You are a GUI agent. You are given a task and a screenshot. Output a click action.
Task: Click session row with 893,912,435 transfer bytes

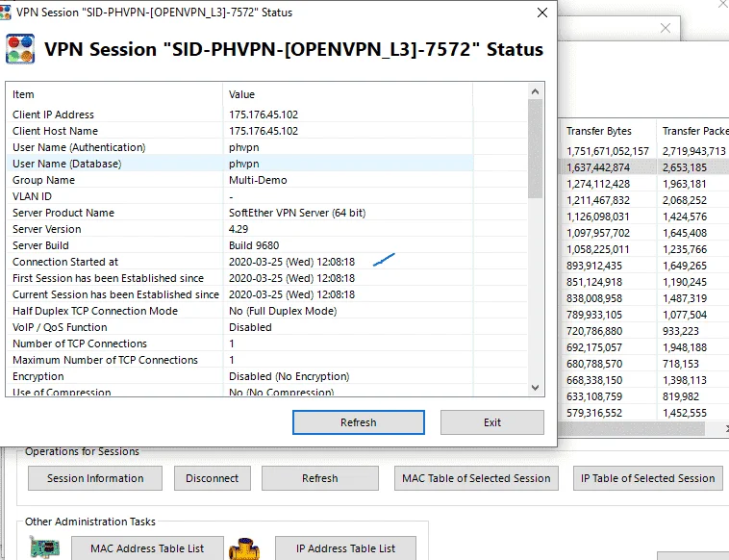(644, 266)
